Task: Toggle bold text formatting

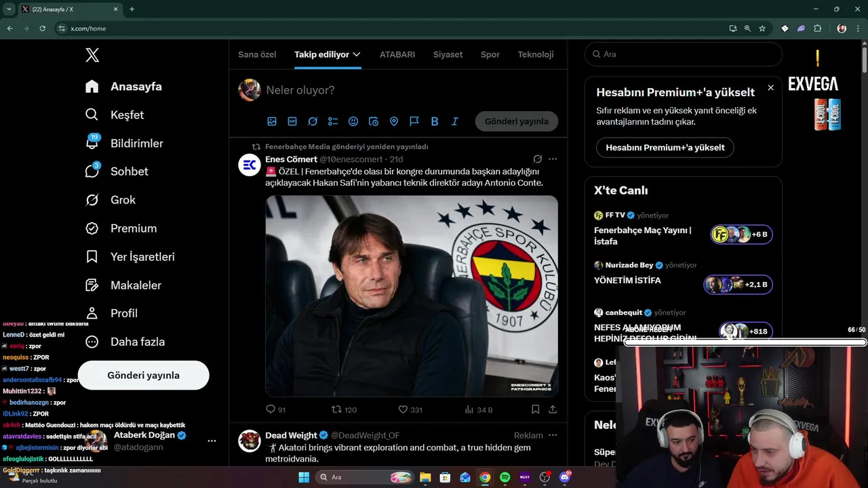Action: tap(435, 121)
